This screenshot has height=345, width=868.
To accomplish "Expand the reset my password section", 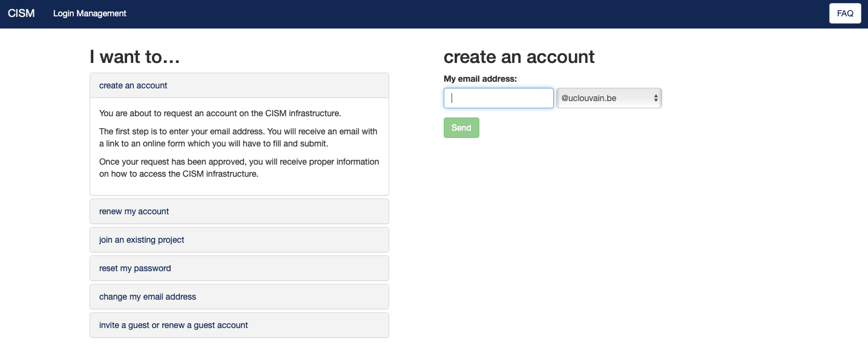I will coord(239,268).
